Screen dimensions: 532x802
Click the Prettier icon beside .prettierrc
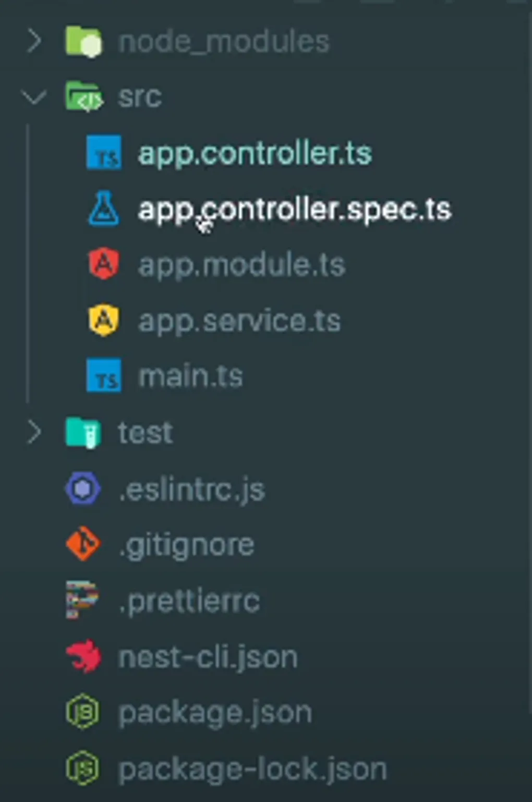82,600
